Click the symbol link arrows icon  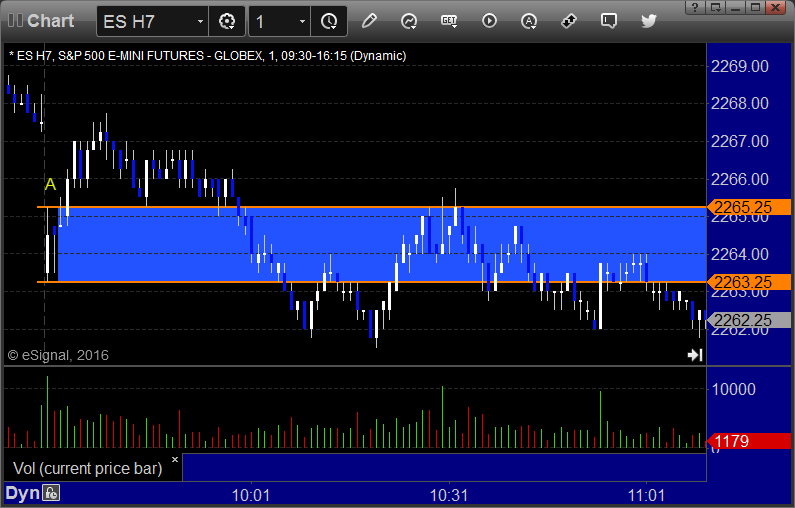tap(569, 21)
